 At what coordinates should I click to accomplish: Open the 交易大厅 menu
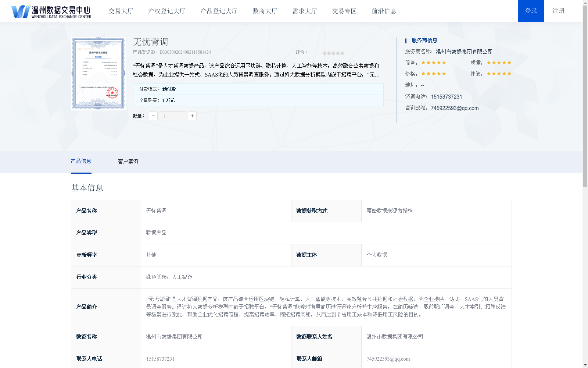[121, 11]
